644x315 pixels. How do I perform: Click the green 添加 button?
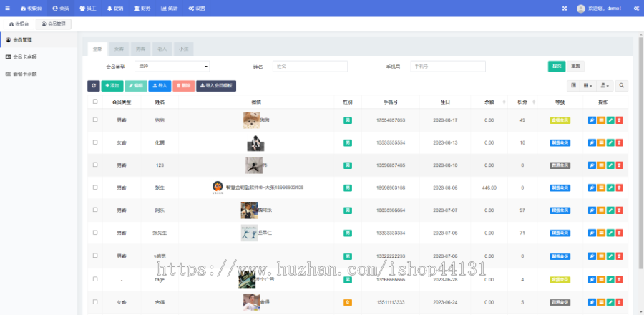tap(112, 86)
